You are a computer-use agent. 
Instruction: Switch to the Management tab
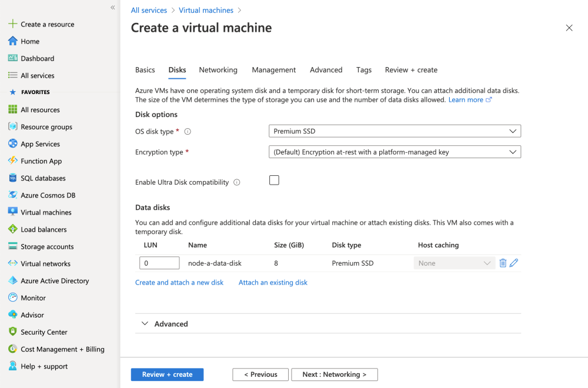click(x=273, y=70)
